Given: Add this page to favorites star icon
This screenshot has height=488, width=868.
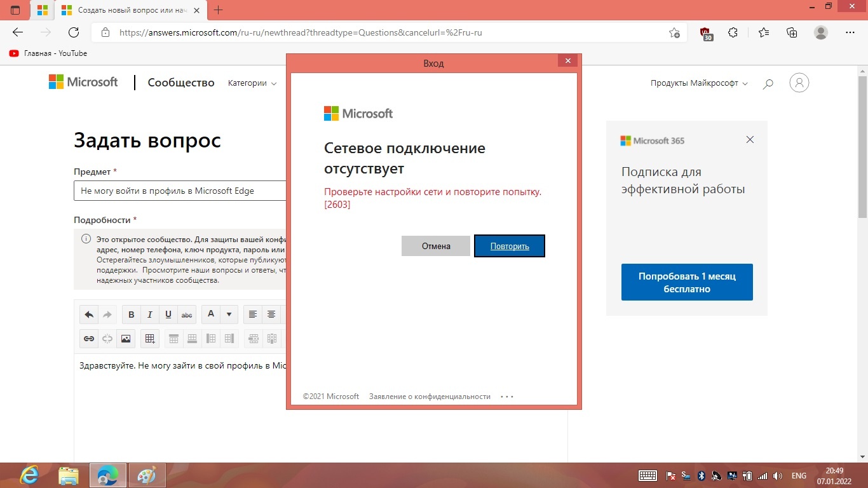Looking at the screenshot, I should (x=674, y=32).
